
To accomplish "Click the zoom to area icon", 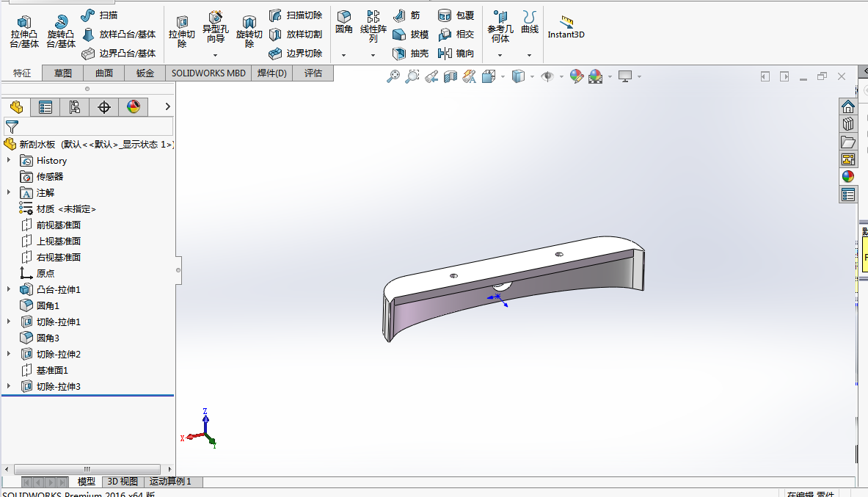I will tap(412, 76).
